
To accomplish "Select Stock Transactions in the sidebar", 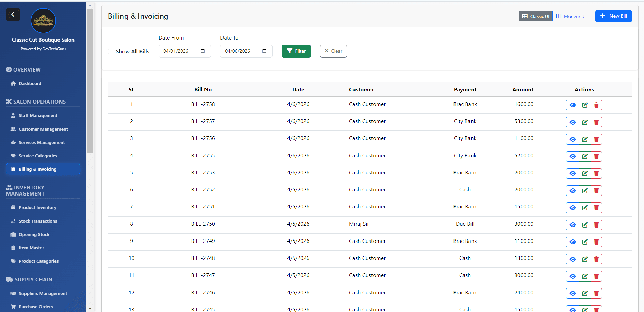I will click(x=37, y=221).
